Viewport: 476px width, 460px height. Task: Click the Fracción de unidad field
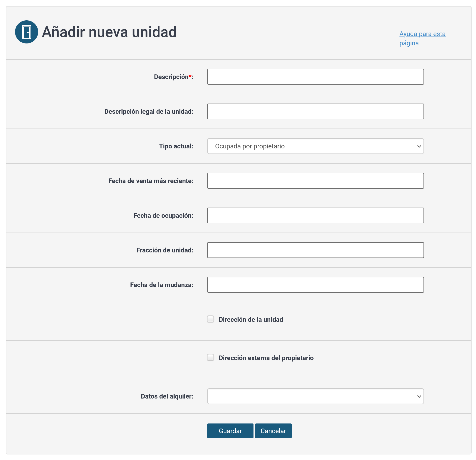coord(315,250)
